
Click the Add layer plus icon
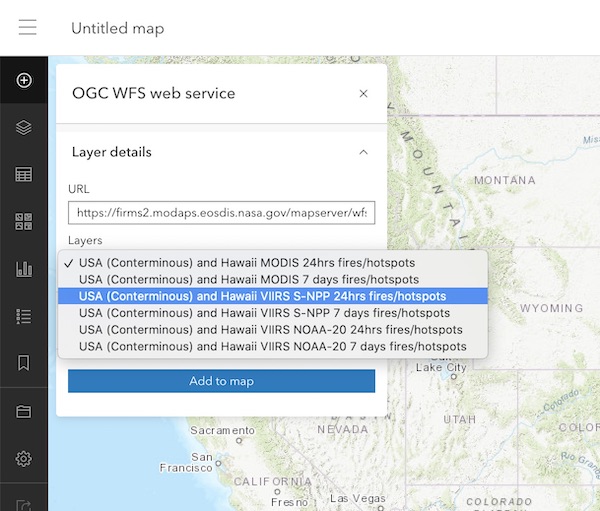pos(24,80)
